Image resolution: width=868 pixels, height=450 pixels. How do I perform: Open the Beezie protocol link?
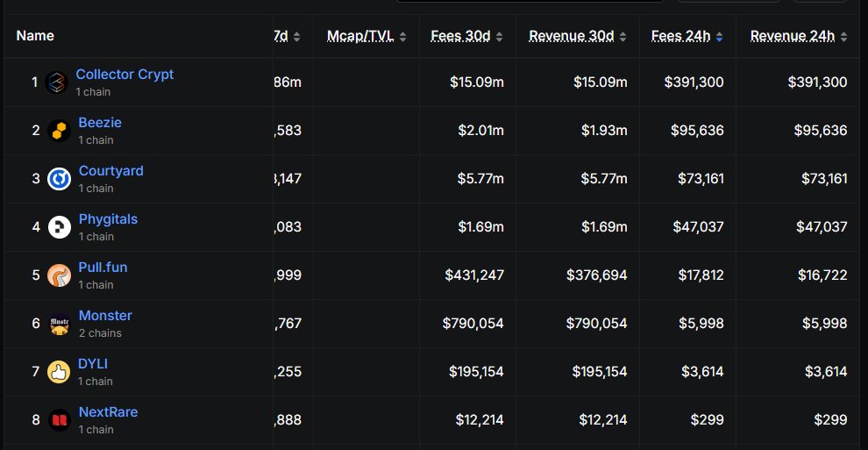click(x=100, y=122)
